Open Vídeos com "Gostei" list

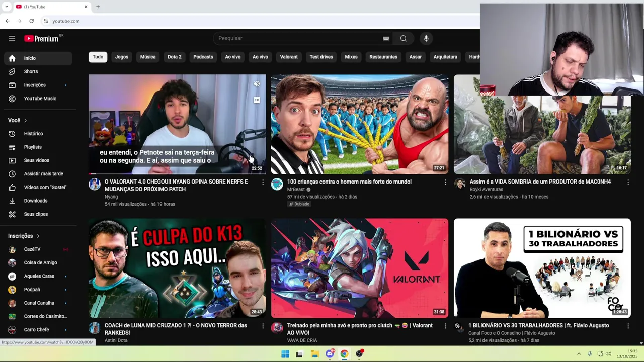click(38, 187)
